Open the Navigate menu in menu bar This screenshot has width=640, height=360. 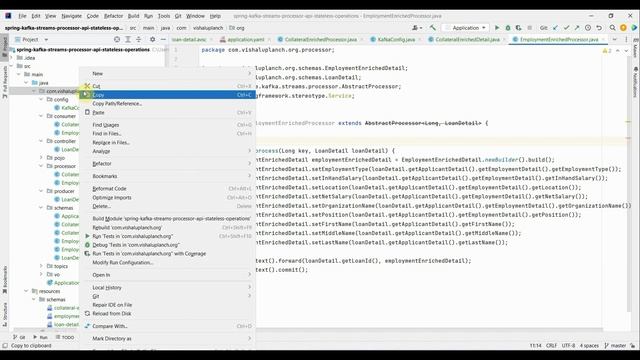coord(71,16)
